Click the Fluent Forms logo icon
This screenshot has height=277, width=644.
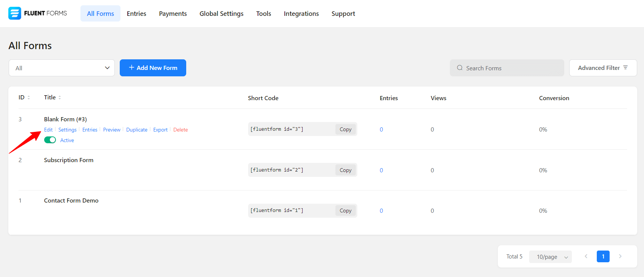coord(15,13)
